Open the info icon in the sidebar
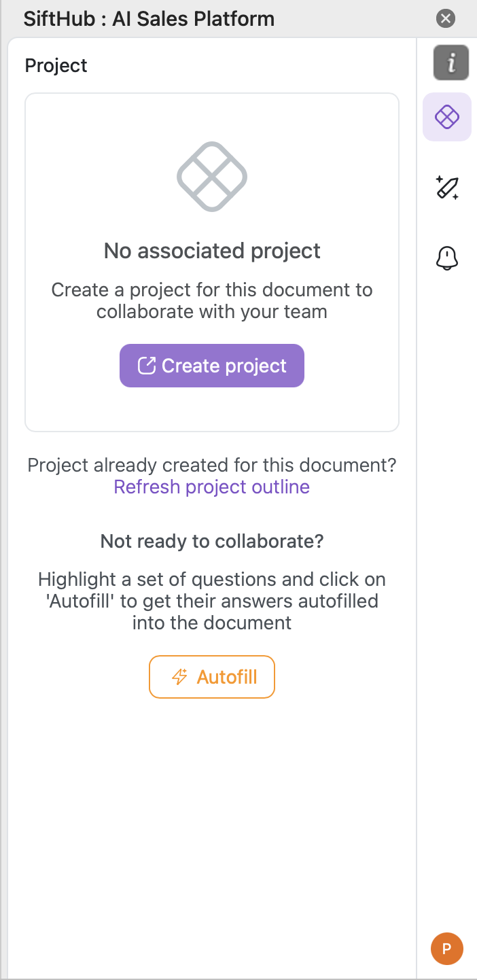The height and width of the screenshot is (980, 477). click(451, 63)
